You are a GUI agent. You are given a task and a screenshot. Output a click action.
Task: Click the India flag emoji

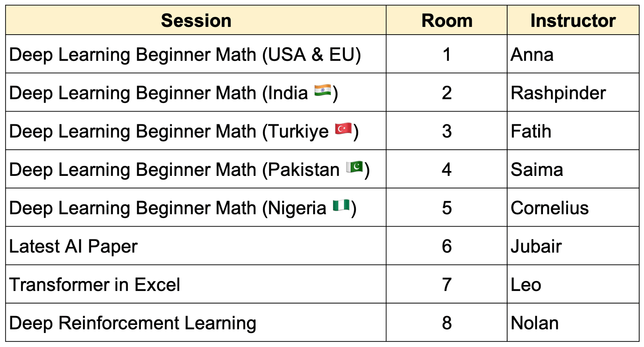click(x=322, y=91)
